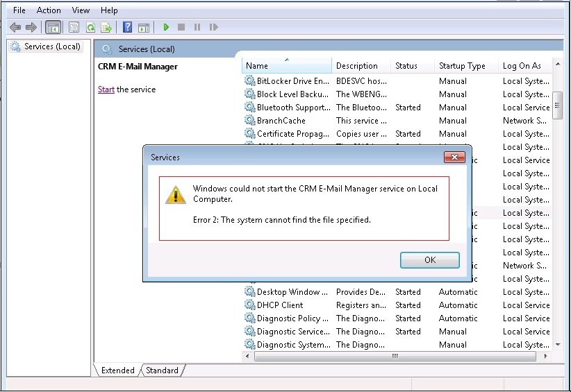Click gear icon of DHCP Client row
Viewport: 571px width, 392px height.
click(x=249, y=305)
